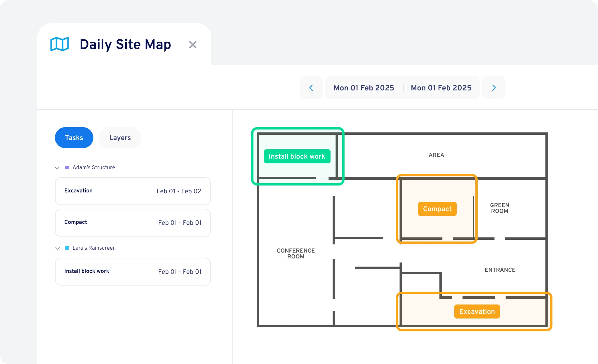Select the Tasks tab
This screenshot has width=598, height=364.
click(x=74, y=138)
